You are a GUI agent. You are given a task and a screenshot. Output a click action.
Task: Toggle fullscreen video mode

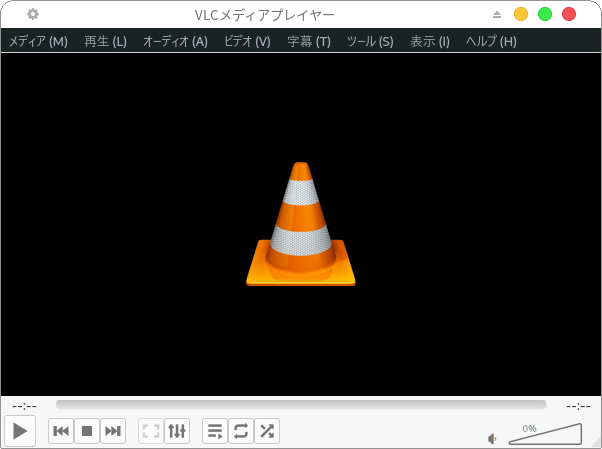[x=151, y=431]
